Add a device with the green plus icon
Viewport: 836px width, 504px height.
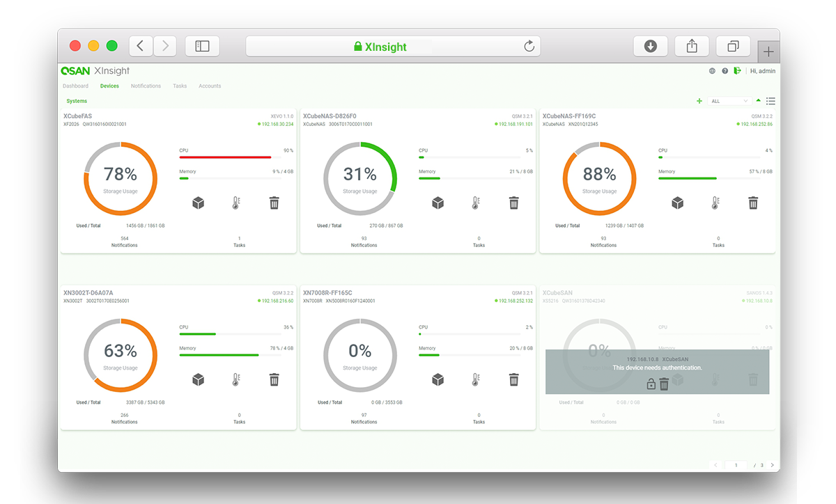click(x=699, y=101)
